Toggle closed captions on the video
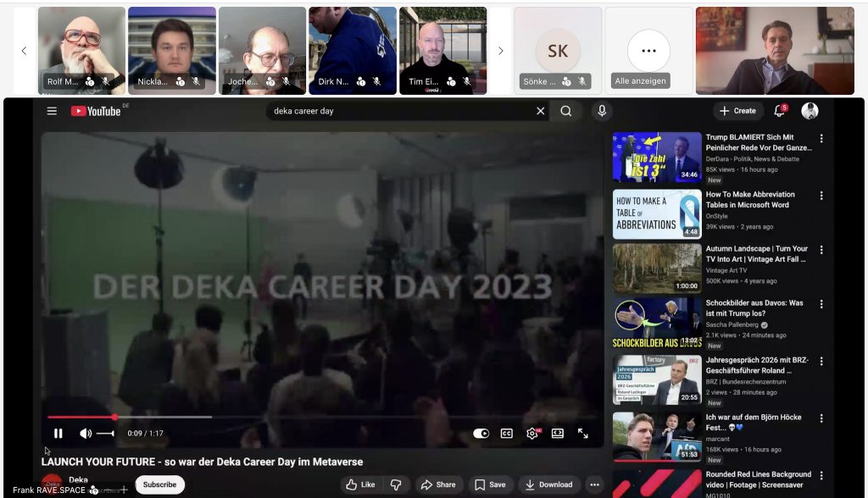868x498 pixels. [507, 433]
